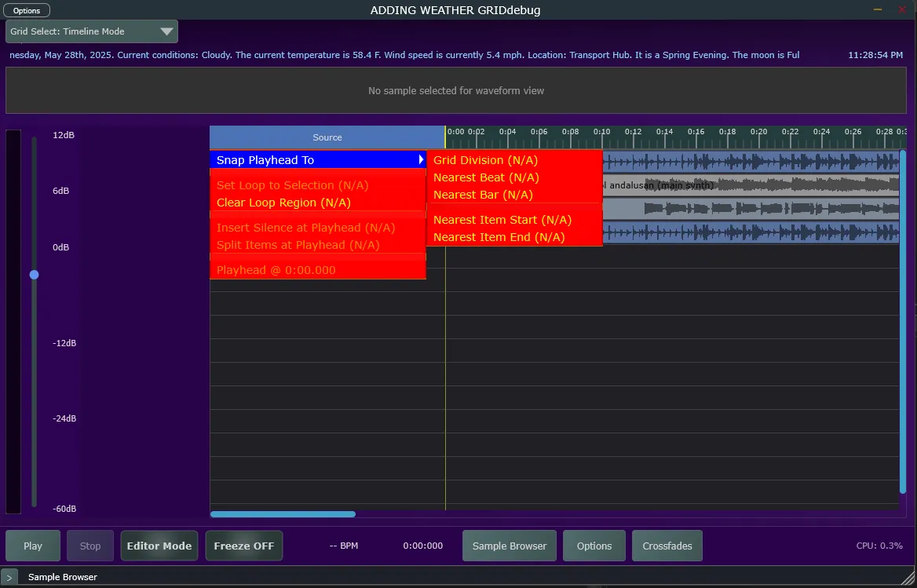Expand the Snap Playhead To submenu arrow
This screenshot has height=588, width=917.
419,159
